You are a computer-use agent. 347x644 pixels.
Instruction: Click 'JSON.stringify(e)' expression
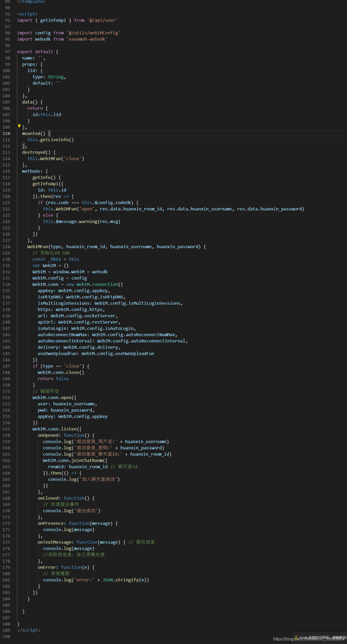124,580
